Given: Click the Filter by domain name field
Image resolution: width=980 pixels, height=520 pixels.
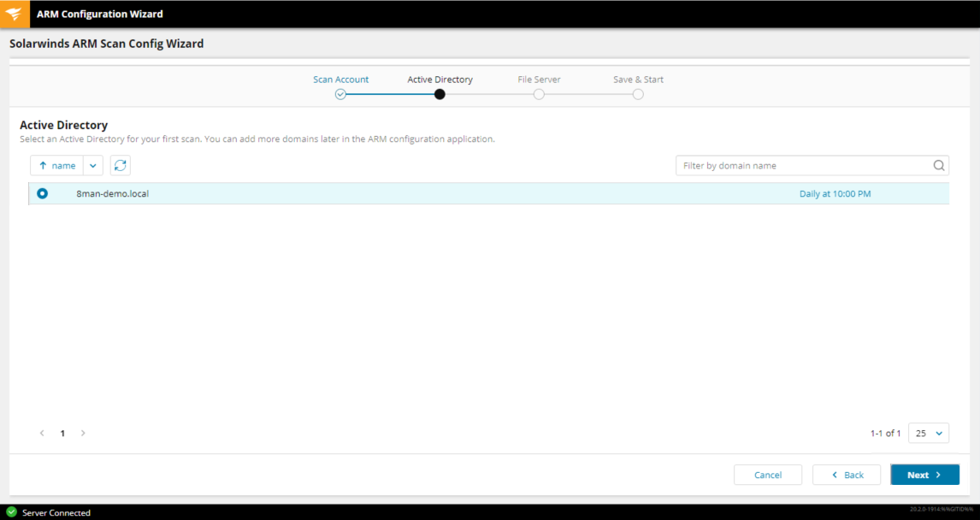Looking at the screenshot, I should [802, 166].
